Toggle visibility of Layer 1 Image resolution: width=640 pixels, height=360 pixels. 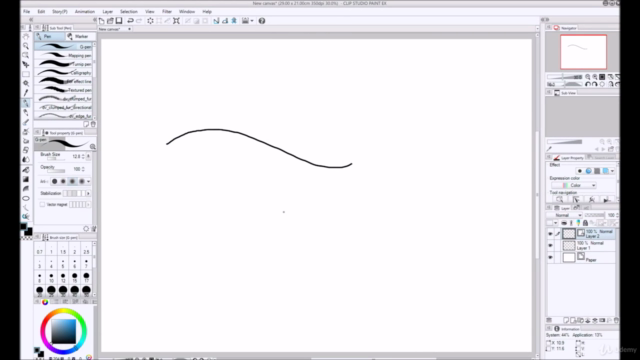point(550,245)
